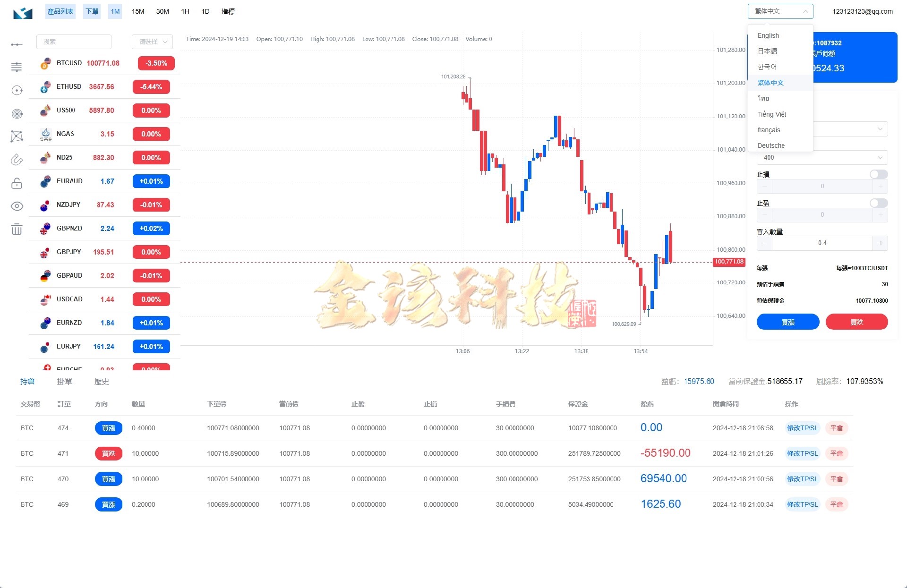Select the circle drawing tool

17,90
